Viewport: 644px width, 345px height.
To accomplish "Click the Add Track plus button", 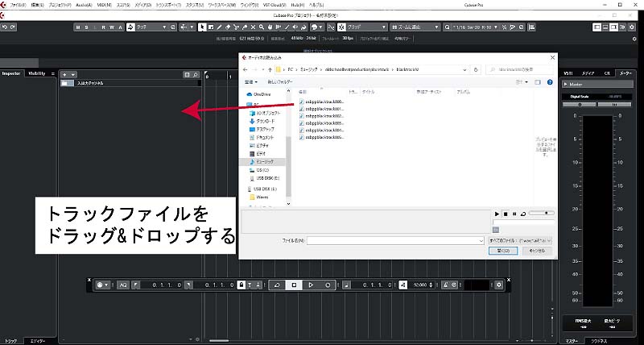I will click(x=65, y=73).
